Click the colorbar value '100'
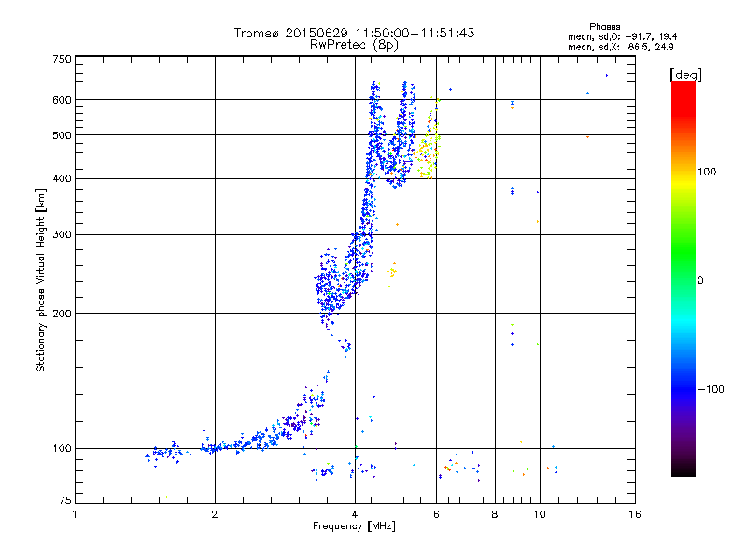The image size is (747, 560). click(707, 172)
